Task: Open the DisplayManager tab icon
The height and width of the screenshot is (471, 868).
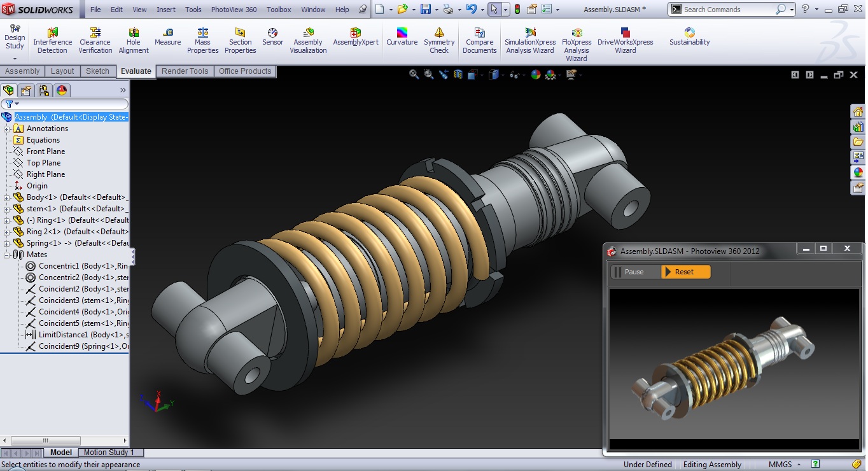Action: pyautogui.click(x=62, y=90)
